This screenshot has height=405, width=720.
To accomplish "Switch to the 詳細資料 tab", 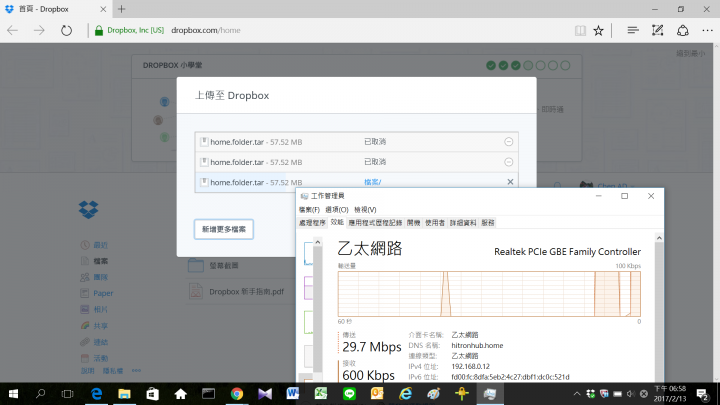I will pyautogui.click(x=463, y=223).
